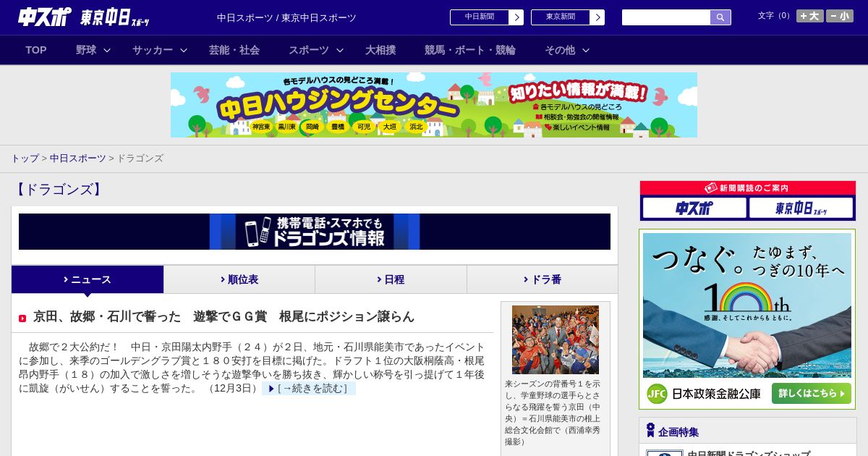Expand the その他 dropdown chevron
Image resolution: width=868 pixels, height=456 pixels.
click(x=586, y=50)
